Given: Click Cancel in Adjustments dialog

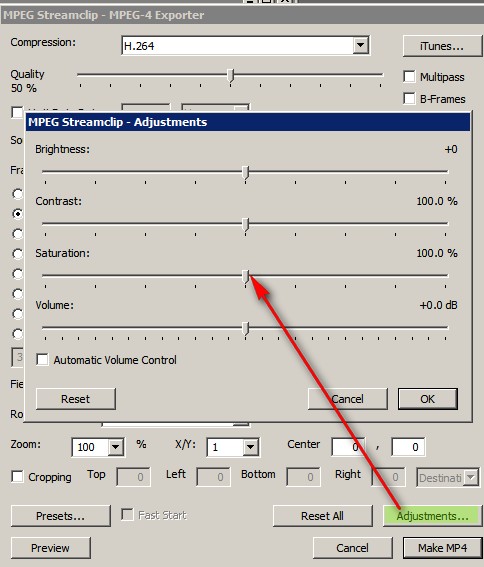Looking at the screenshot, I should (348, 399).
